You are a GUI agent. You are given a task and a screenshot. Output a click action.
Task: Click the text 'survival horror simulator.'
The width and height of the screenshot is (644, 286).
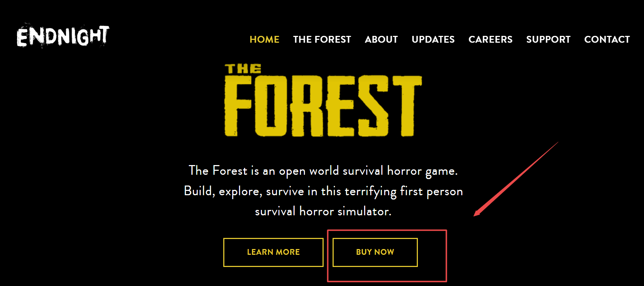coord(323,211)
